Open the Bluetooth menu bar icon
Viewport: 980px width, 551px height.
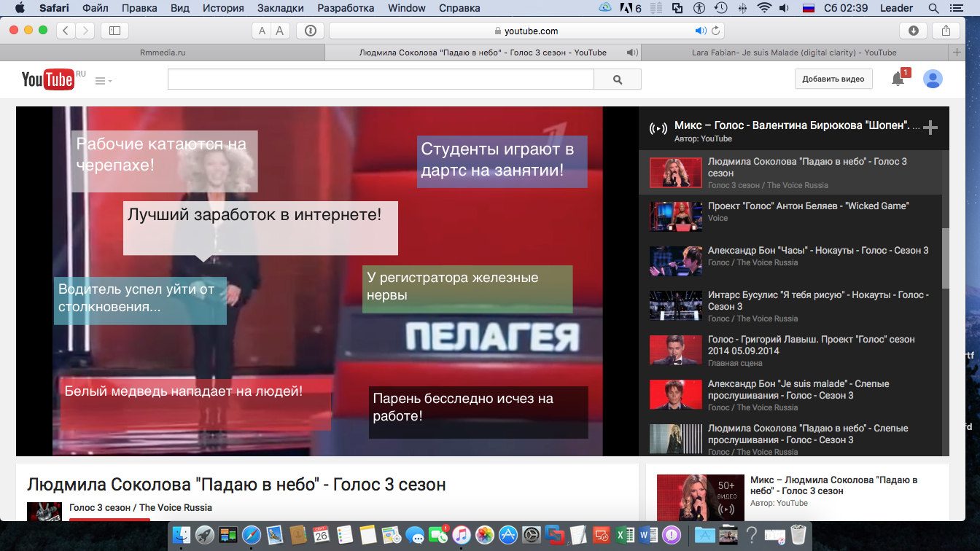[743, 8]
